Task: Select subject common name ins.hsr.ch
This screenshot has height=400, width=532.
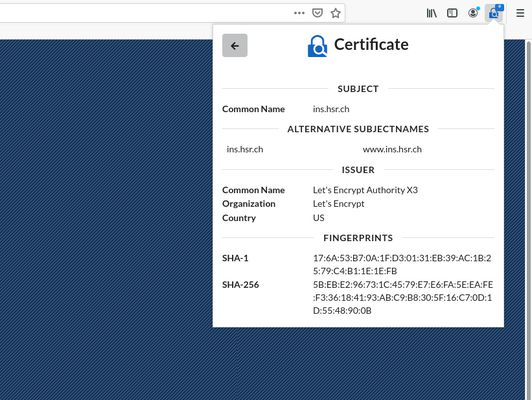Action: pos(331,109)
